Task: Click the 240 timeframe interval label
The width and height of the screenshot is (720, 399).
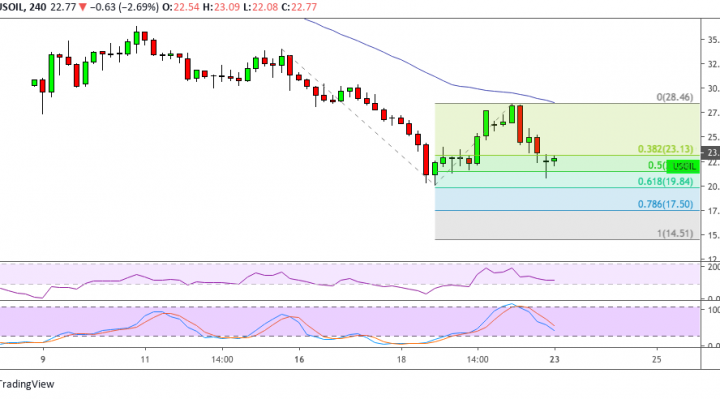Action: click(39, 7)
